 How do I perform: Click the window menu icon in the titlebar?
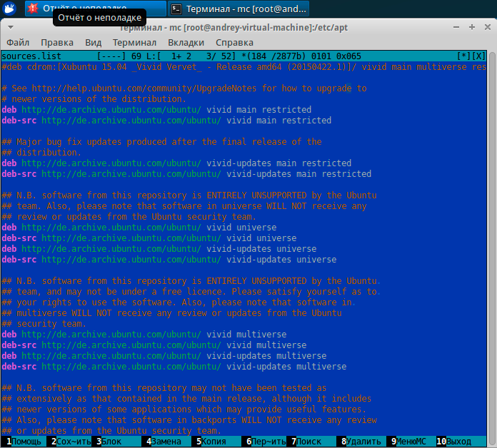pos(9,28)
